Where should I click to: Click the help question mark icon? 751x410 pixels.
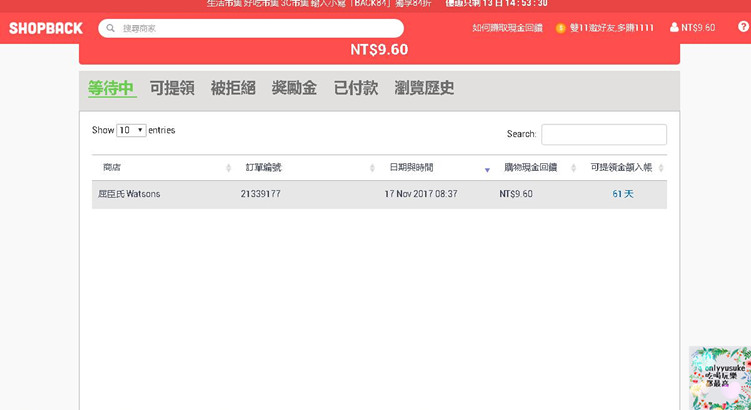click(x=742, y=27)
